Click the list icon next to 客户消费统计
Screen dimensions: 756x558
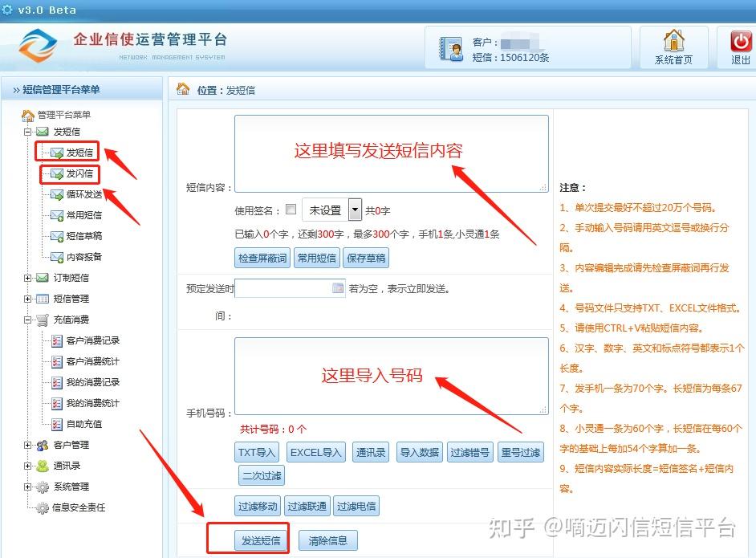point(57,362)
